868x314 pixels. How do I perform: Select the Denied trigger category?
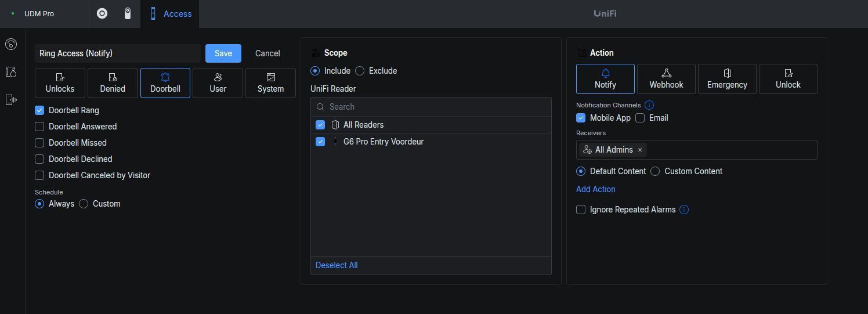(113, 83)
